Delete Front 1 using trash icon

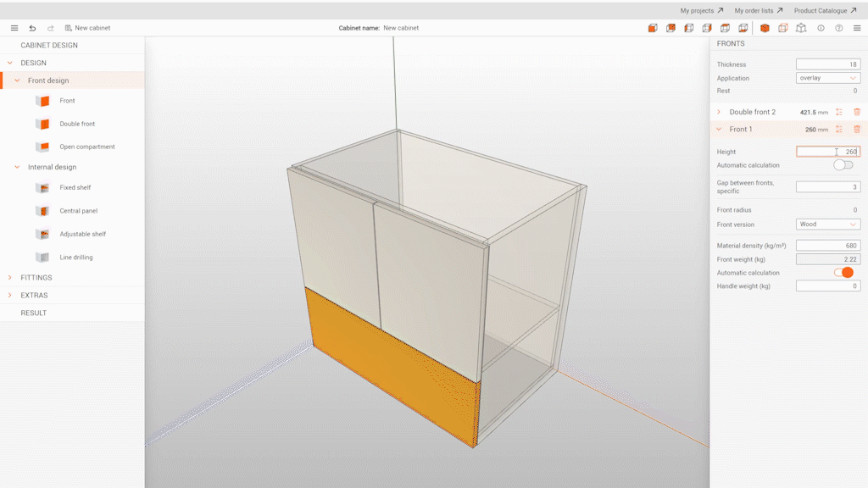pos(857,129)
